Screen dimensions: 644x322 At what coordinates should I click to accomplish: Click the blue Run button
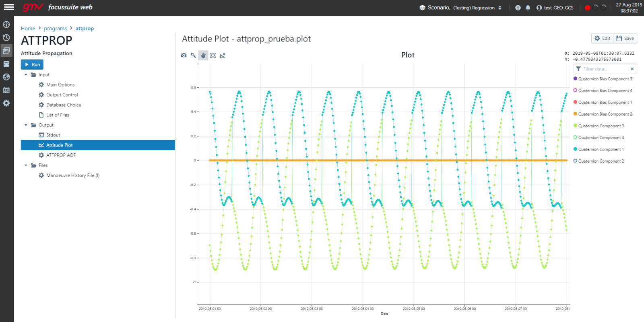pyautogui.click(x=32, y=64)
